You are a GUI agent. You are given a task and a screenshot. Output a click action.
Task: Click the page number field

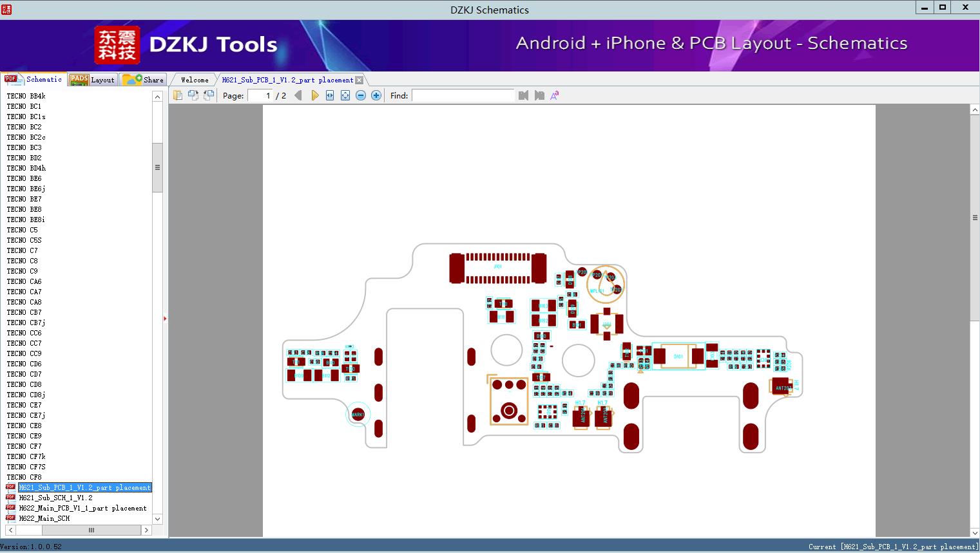pos(260,95)
